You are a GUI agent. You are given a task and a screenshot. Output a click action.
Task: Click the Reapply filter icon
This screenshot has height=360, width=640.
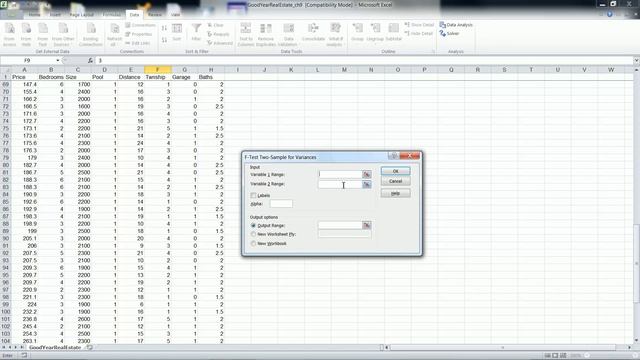pyautogui.click(x=218, y=34)
